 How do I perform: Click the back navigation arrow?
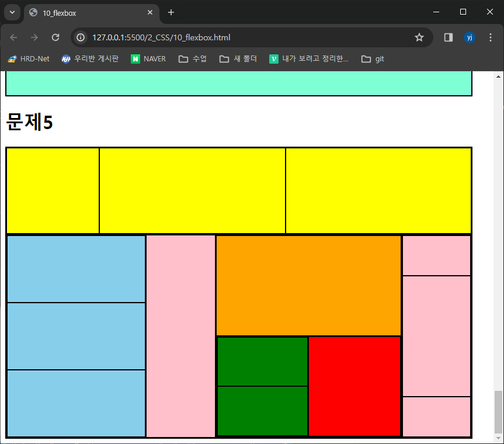(x=13, y=37)
